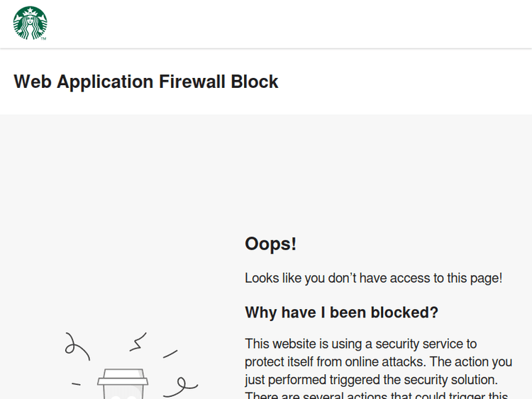Click the word "blocked?" in the subheading
The image size is (532, 399).
(406, 313)
